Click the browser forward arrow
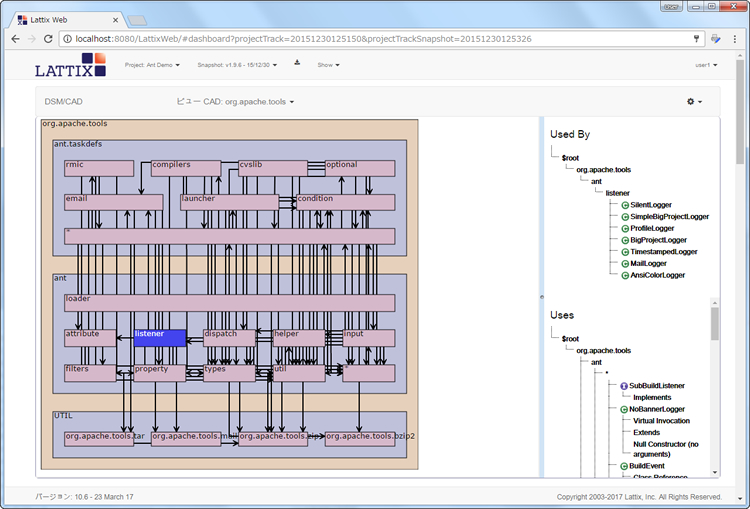Screen dimensions: 750x509 tap(32, 39)
